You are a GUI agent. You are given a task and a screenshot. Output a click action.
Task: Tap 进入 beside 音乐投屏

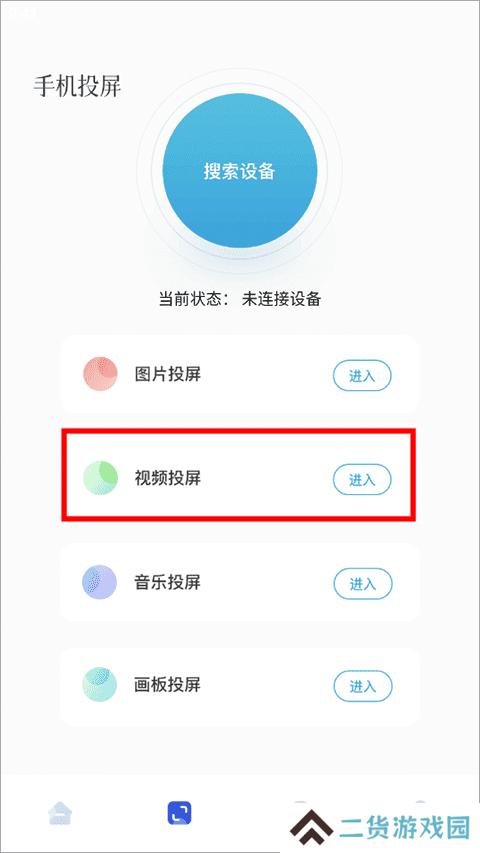pos(362,584)
